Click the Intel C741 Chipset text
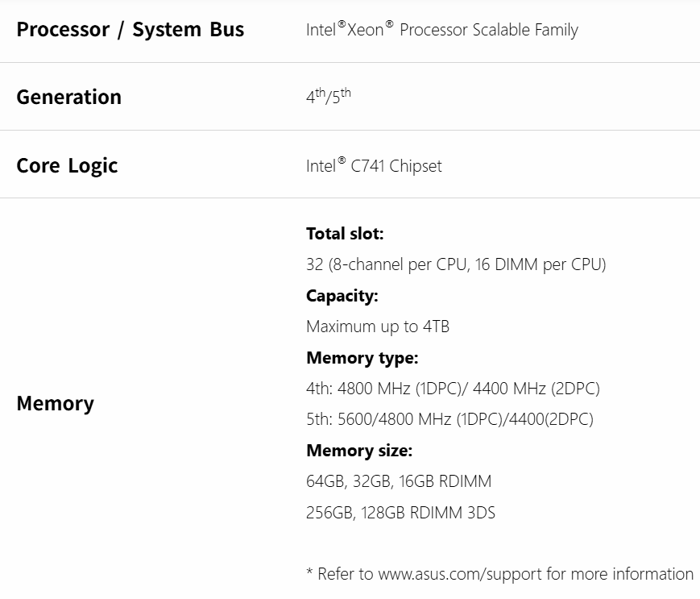 point(374,167)
